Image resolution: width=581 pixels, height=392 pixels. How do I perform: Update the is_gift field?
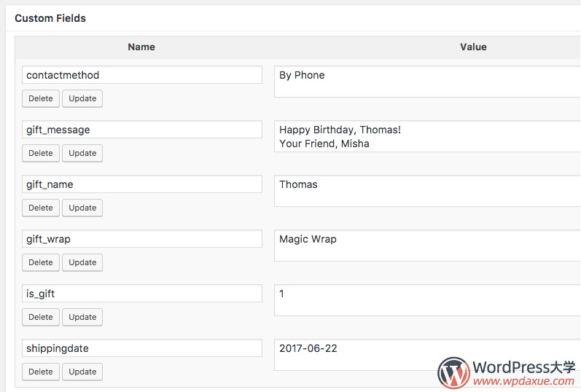[x=82, y=317]
